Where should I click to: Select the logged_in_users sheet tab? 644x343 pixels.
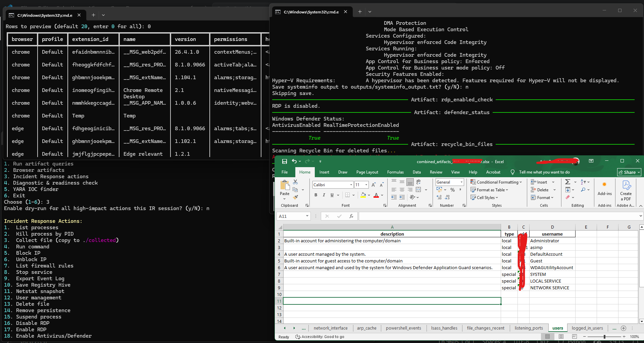587,328
